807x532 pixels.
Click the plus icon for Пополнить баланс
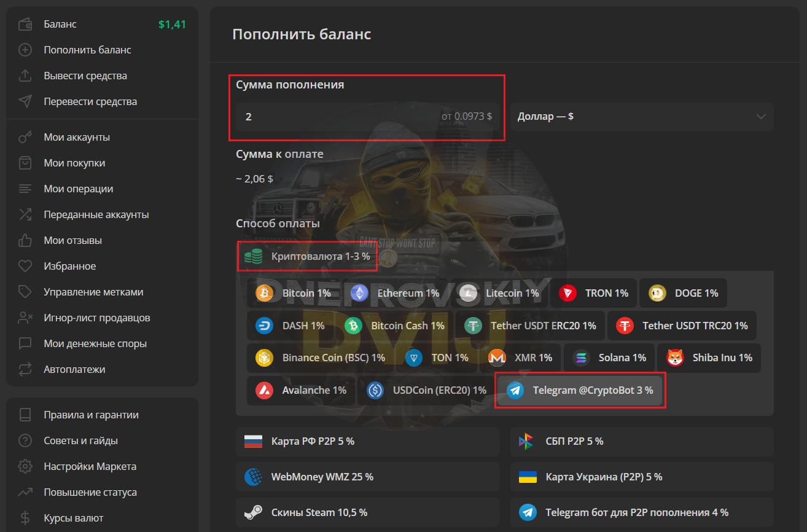point(25,50)
